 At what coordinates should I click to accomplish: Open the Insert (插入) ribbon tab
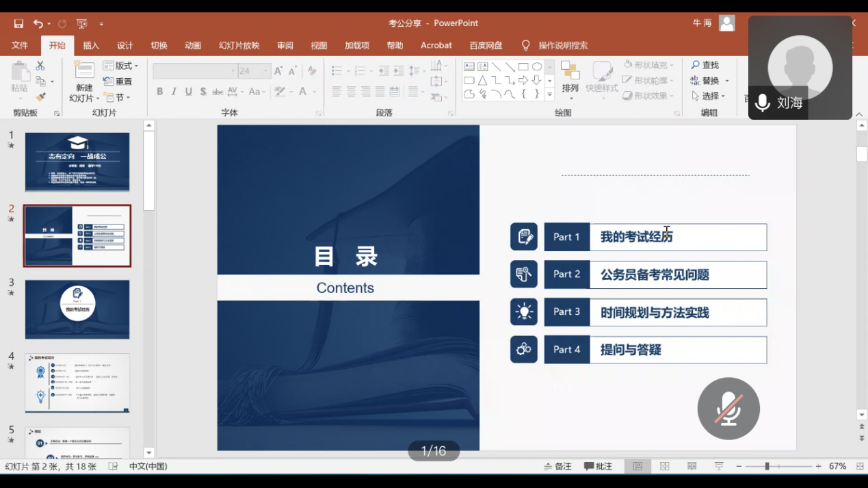click(x=91, y=45)
